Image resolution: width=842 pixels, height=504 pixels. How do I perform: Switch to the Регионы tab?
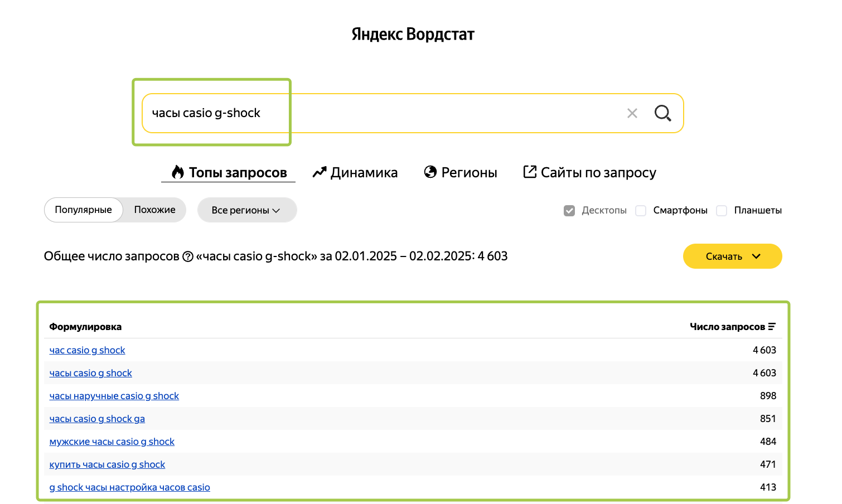pos(461,172)
